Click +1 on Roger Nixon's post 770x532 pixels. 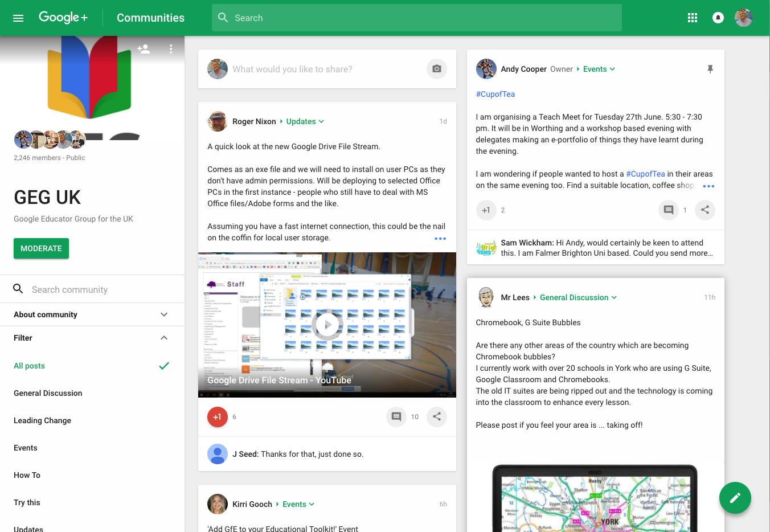click(x=218, y=417)
